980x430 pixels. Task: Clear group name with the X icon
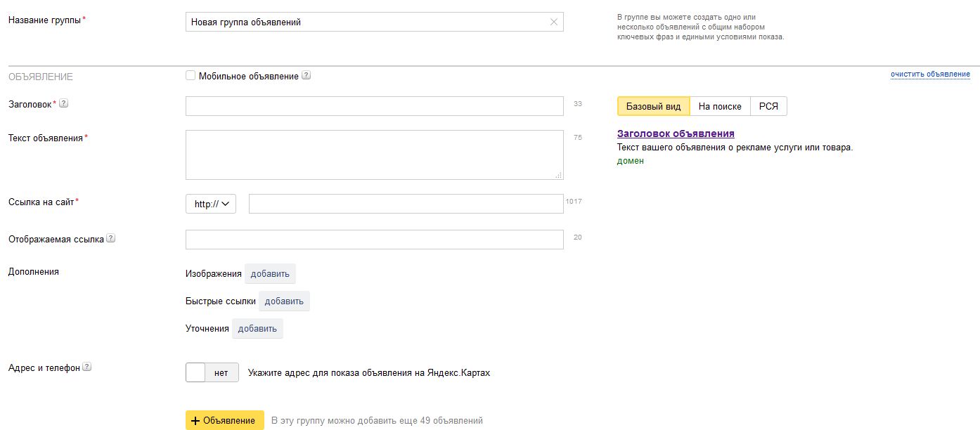tap(553, 22)
